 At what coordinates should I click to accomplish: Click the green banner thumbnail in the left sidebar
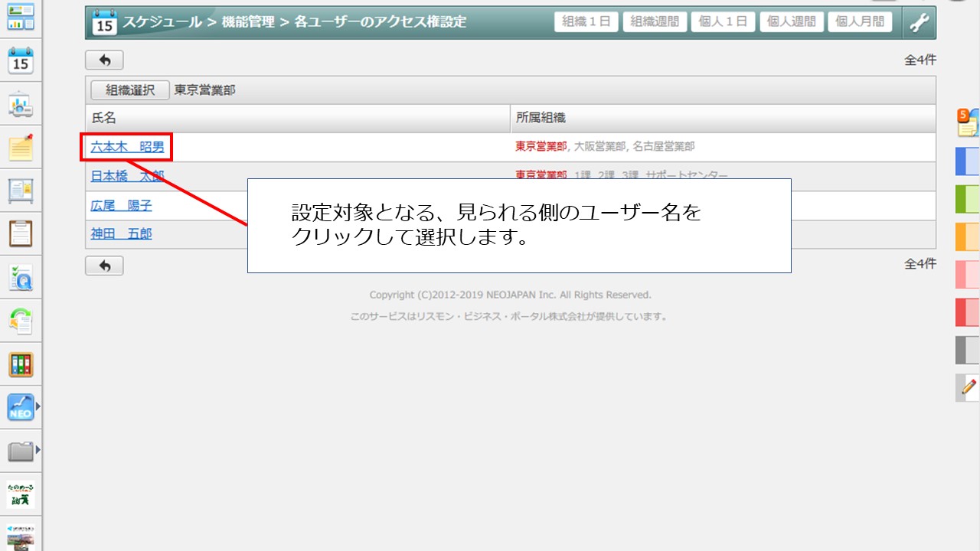coord(21,496)
